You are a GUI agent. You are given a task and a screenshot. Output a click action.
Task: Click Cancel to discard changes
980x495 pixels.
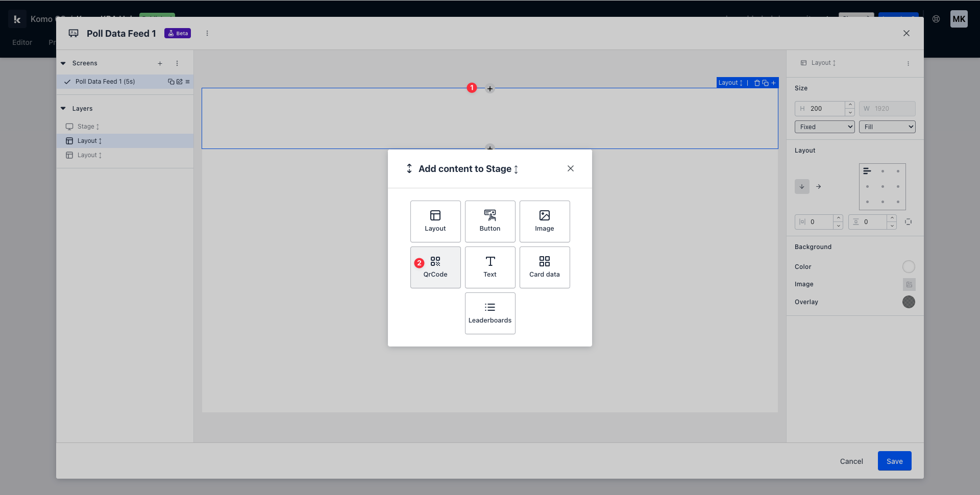[x=851, y=461]
